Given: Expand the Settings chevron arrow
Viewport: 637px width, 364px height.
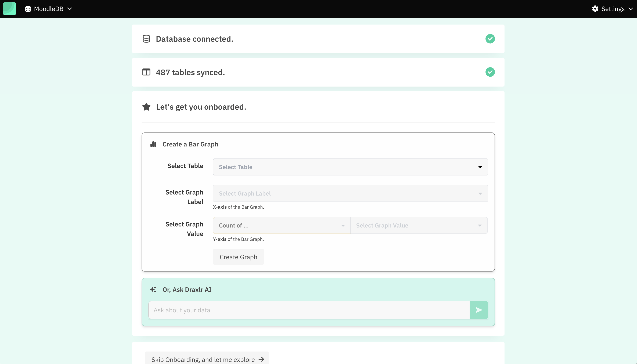Looking at the screenshot, I should pyautogui.click(x=630, y=9).
